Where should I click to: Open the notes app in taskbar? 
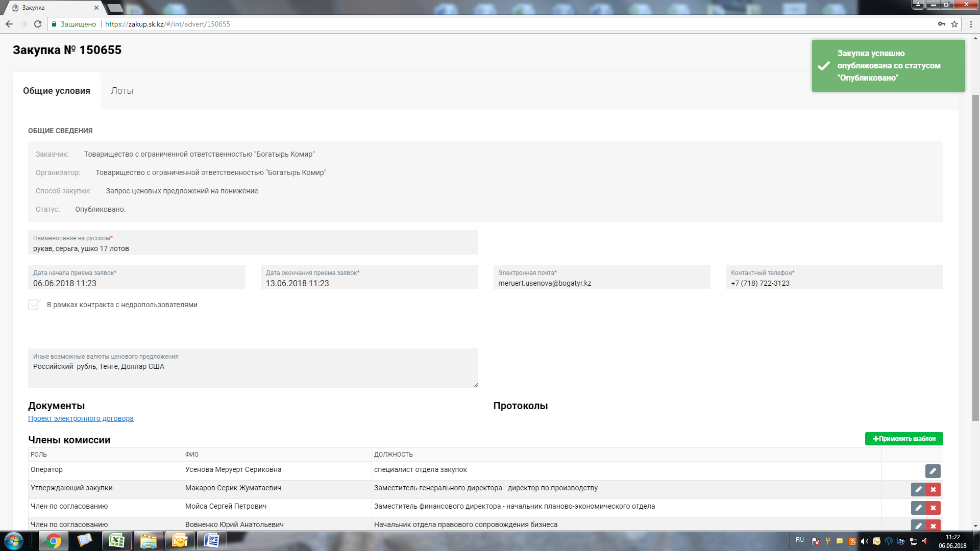tap(85, 541)
